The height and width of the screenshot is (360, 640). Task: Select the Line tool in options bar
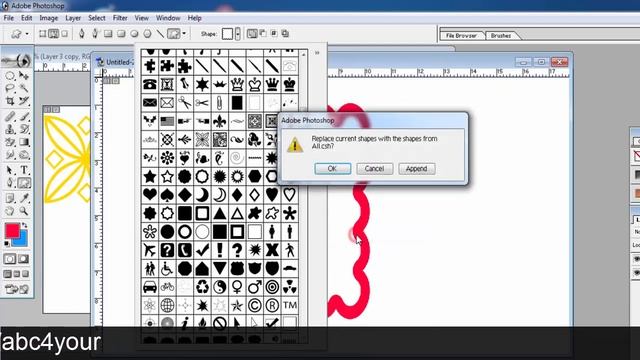point(160,34)
